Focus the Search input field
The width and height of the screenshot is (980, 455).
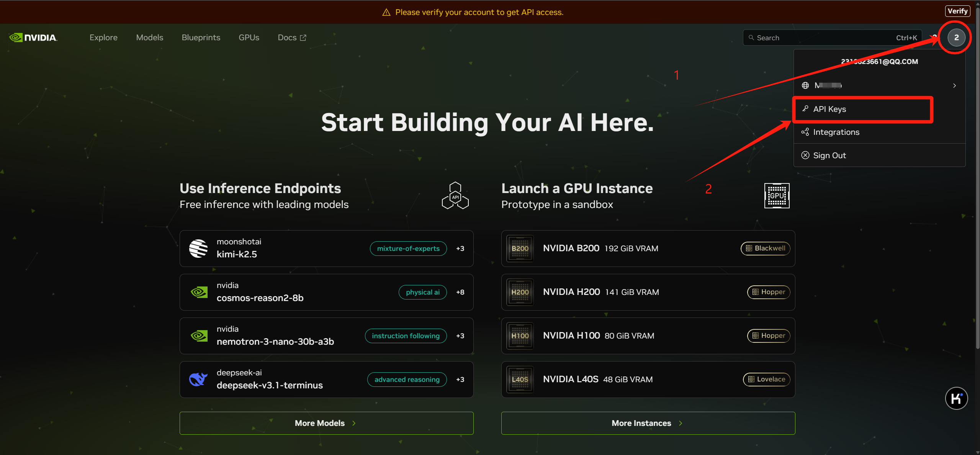[823, 38]
